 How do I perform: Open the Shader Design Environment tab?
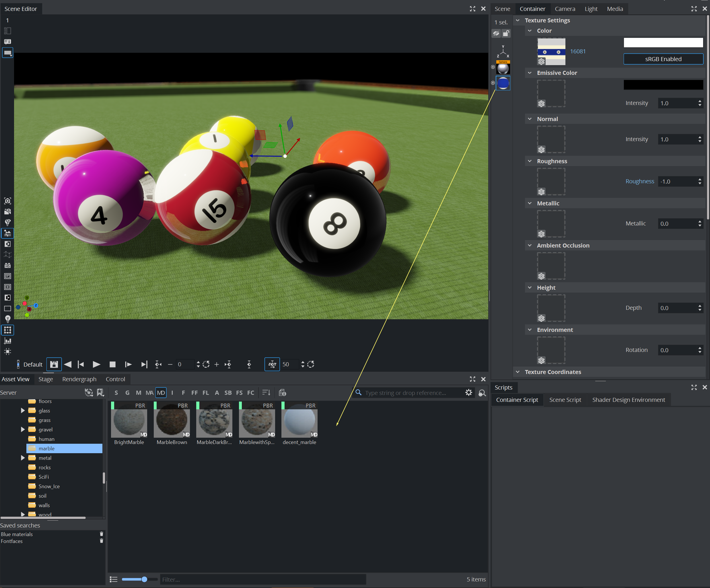(x=629, y=400)
